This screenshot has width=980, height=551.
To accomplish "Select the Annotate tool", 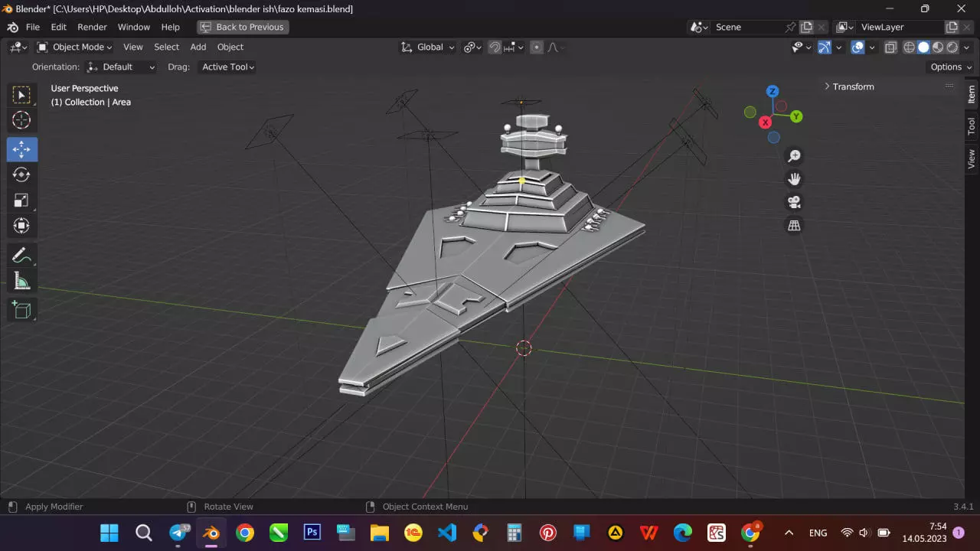I will (x=21, y=256).
